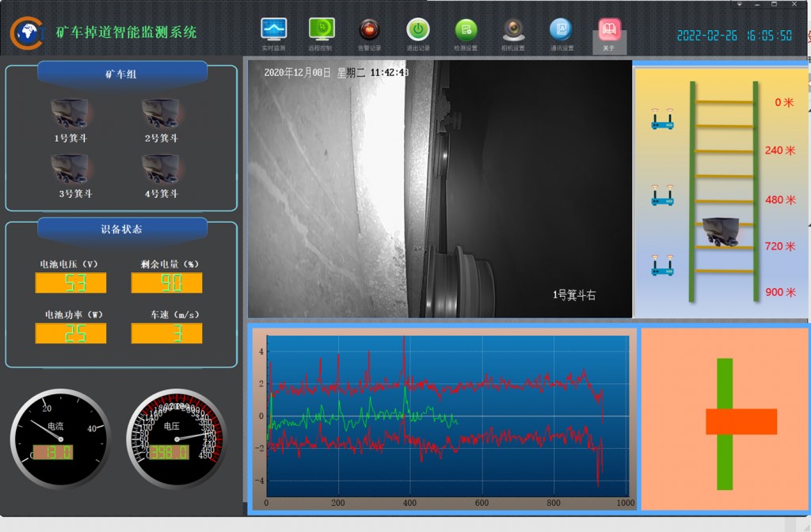The image size is (811, 532).
Task: Click the camera video feed
Action: click(440, 188)
